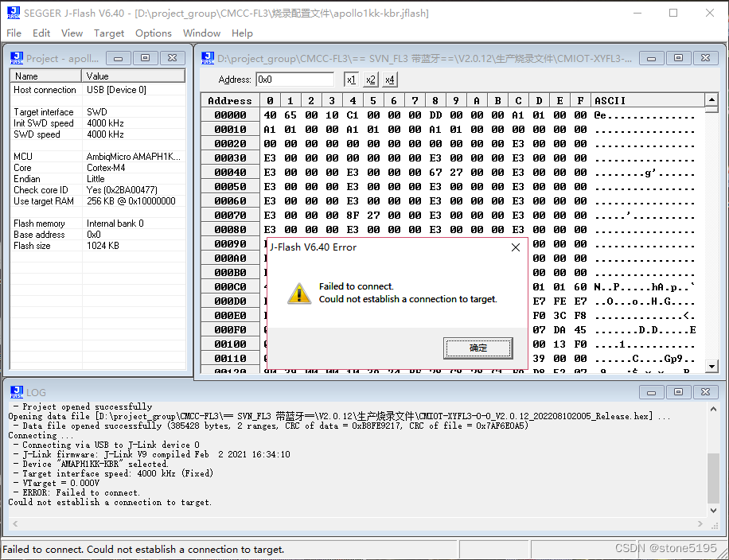Click the Value column header

coord(134,76)
